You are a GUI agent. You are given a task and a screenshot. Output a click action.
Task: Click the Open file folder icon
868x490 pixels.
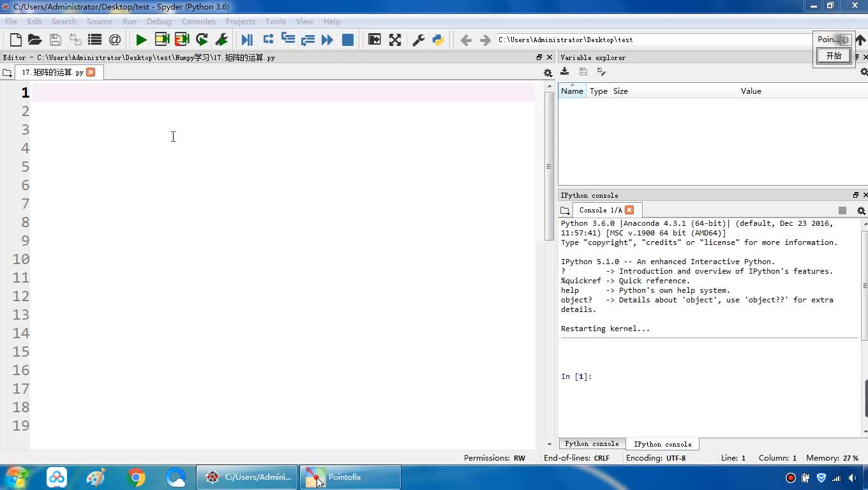click(35, 40)
